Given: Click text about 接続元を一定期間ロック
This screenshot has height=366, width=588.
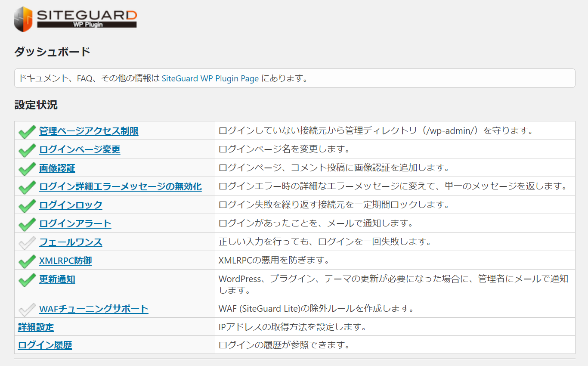Looking at the screenshot, I should (x=334, y=205).
